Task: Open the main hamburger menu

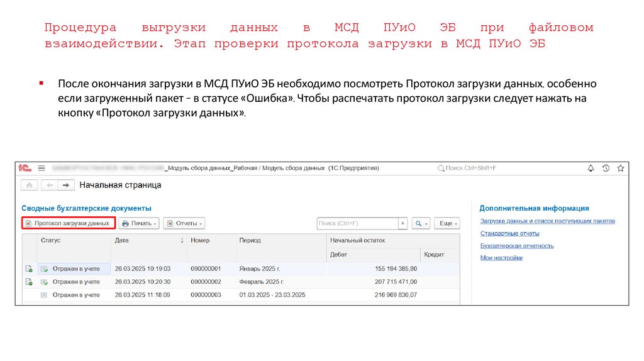Action: pos(42,168)
